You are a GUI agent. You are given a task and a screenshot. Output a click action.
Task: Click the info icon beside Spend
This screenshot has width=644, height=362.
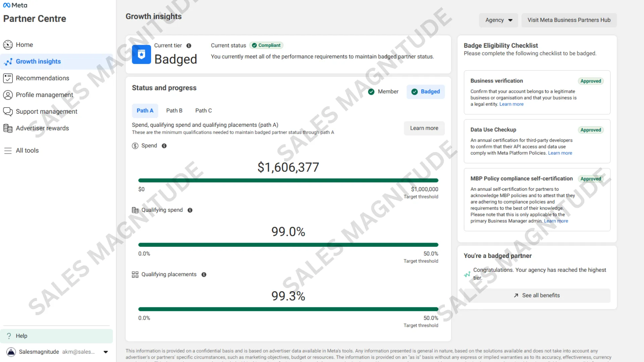click(164, 146)
